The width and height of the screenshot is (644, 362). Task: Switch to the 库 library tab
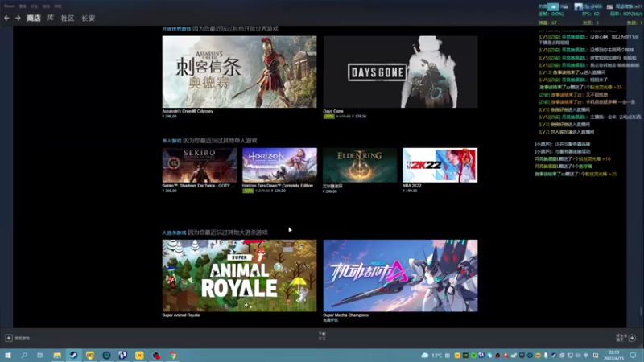point(51,18)
